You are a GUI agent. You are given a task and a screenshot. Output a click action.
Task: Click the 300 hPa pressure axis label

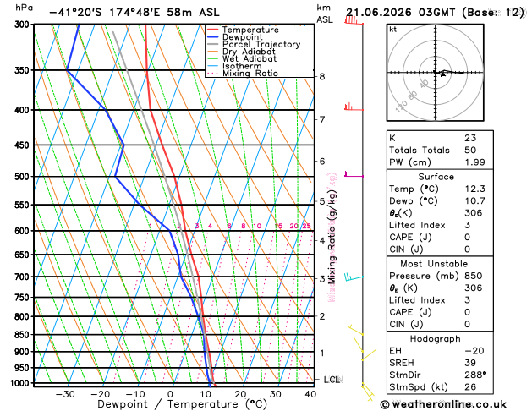tap(22, 25)
